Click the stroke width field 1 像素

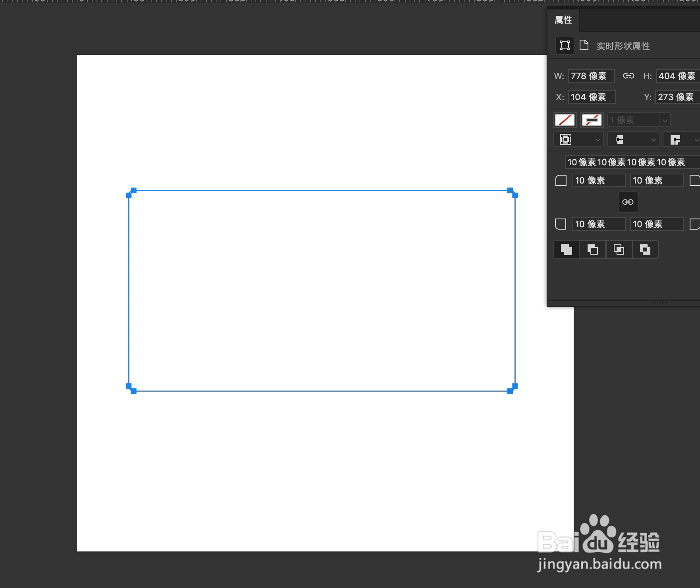click(x=633, y=120)
